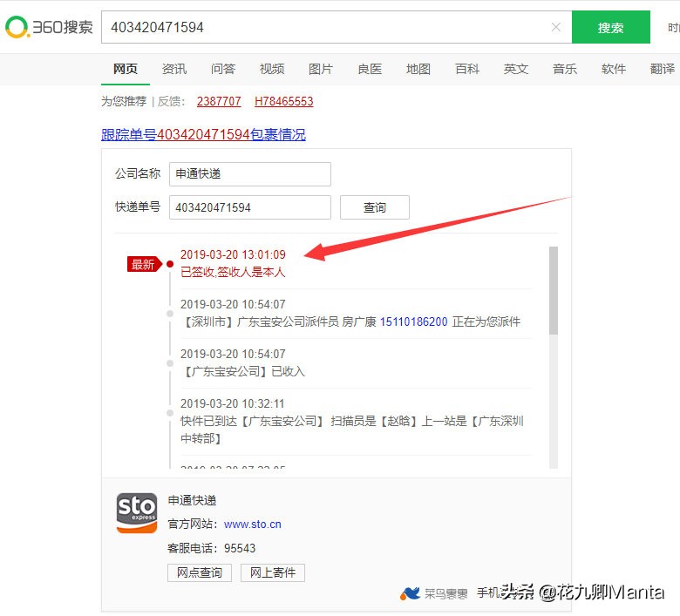Open the 英文 tab

[515, 69]
